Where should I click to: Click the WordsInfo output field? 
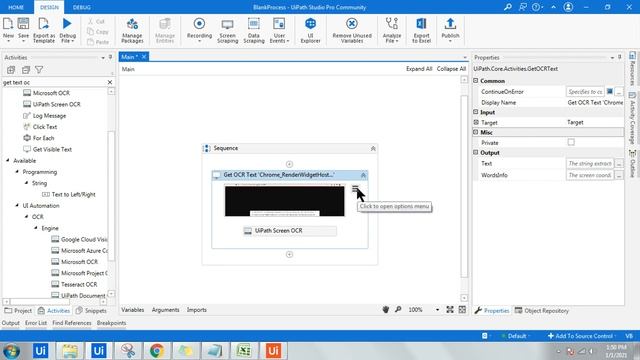590,175
